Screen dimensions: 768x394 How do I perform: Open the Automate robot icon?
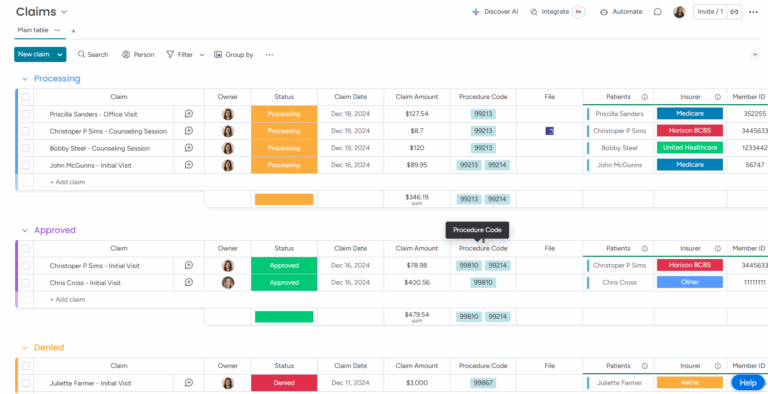point(604,12)
